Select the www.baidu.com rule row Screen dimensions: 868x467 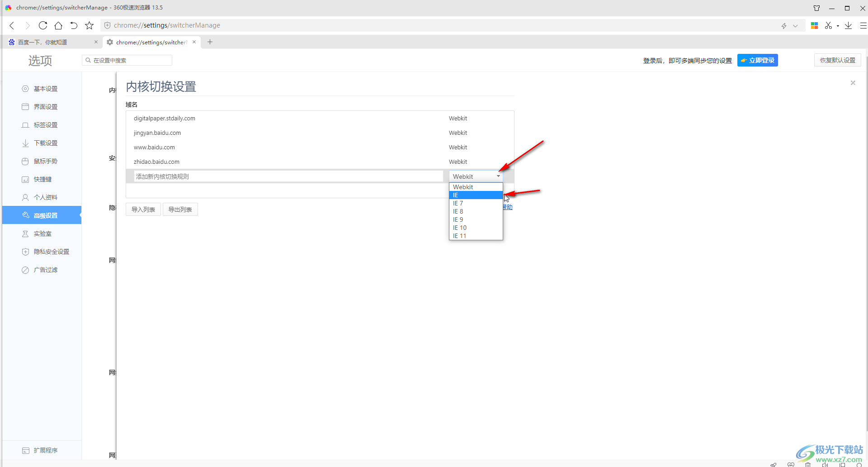320,147
